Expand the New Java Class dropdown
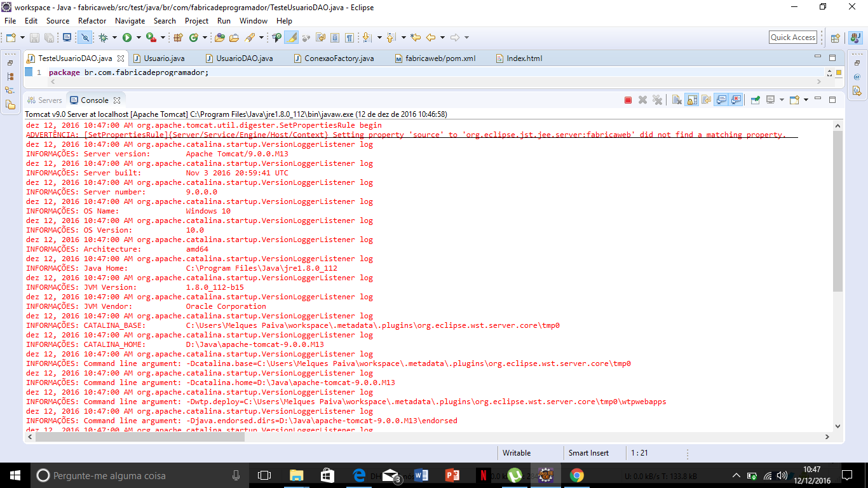Screen dimensions: 868x488 pyautogui.click(x=205, y=37)
